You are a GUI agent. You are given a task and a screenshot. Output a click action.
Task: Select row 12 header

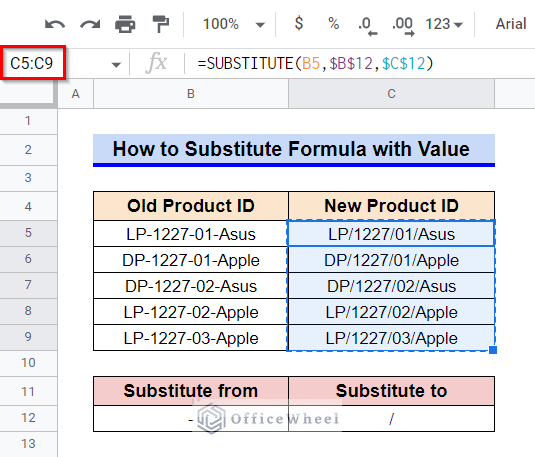click(x=28, y=418)
